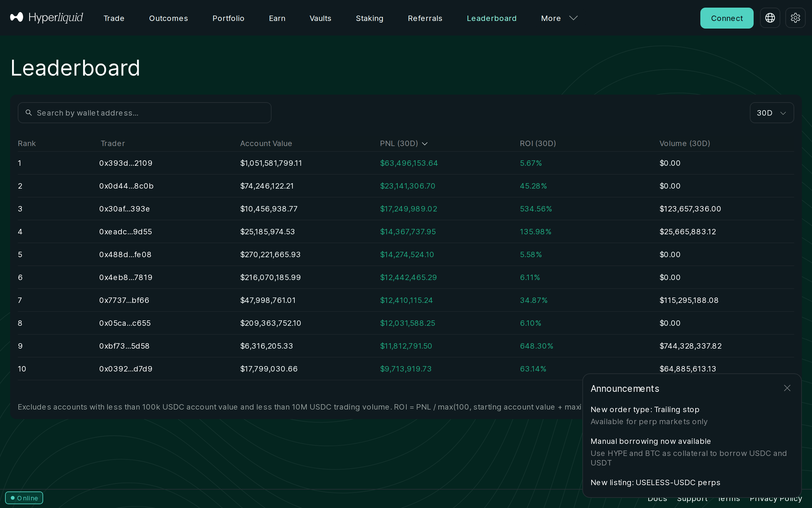The width and height of the screenshot is (812, 508).
Task: Open the Staking page
Action: [370, 18]
